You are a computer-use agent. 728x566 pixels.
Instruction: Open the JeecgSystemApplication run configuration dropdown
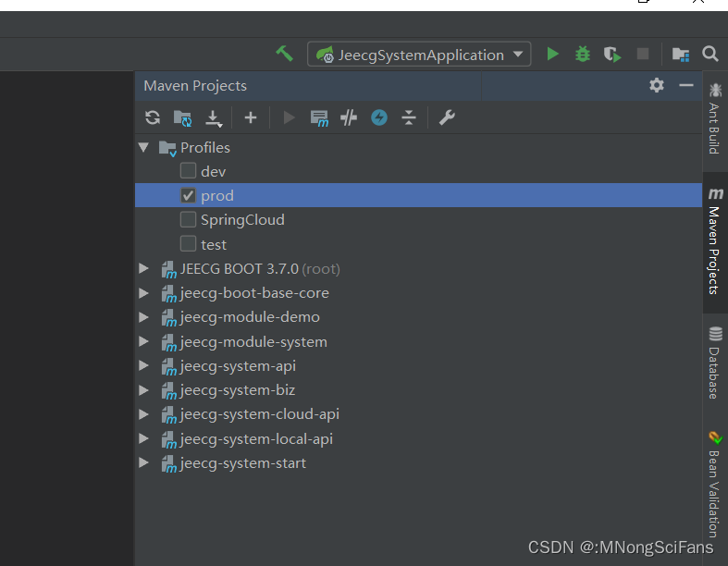pyautogui.click(x=419, y=55)
